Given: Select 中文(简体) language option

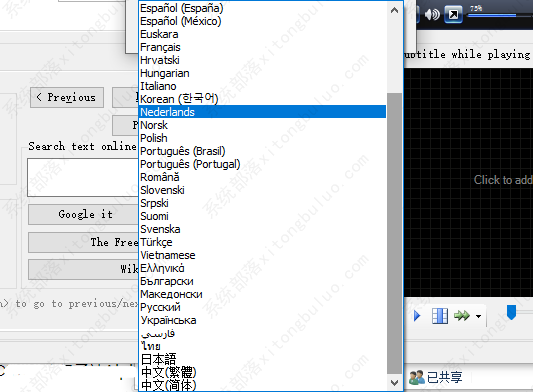Looking at the screenshot, I should [x=262, y=385].
